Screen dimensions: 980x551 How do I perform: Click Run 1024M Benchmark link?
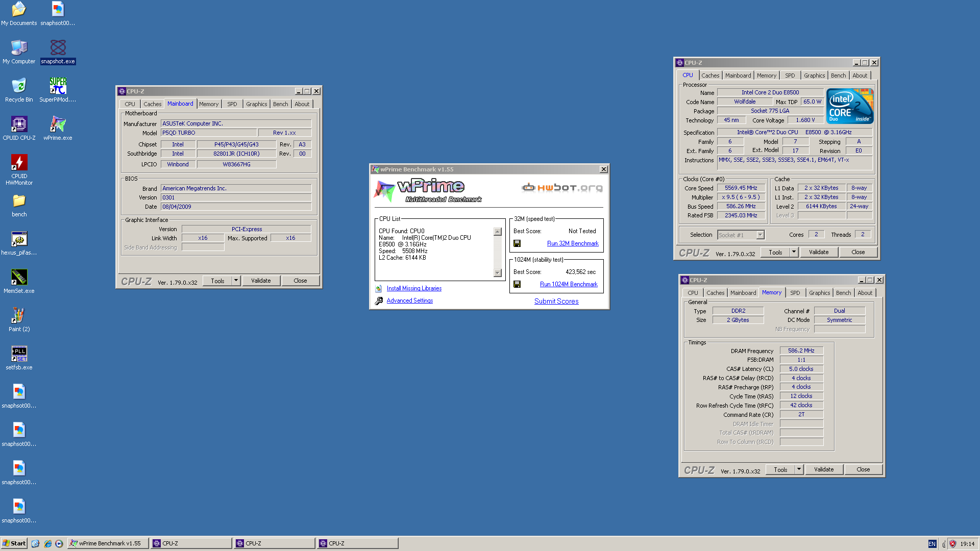(569, 285)
